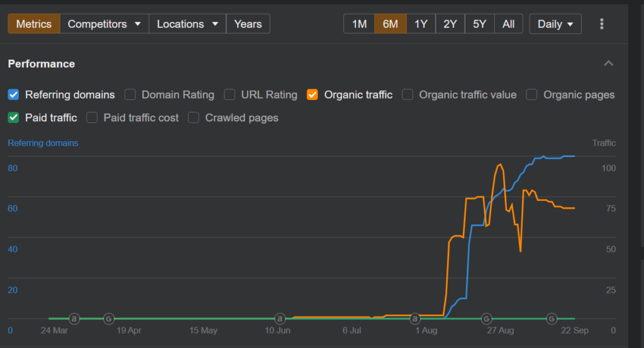Click the 'G' marker before 22 Sep
The image size is (644, 348).
coord(552,318)
